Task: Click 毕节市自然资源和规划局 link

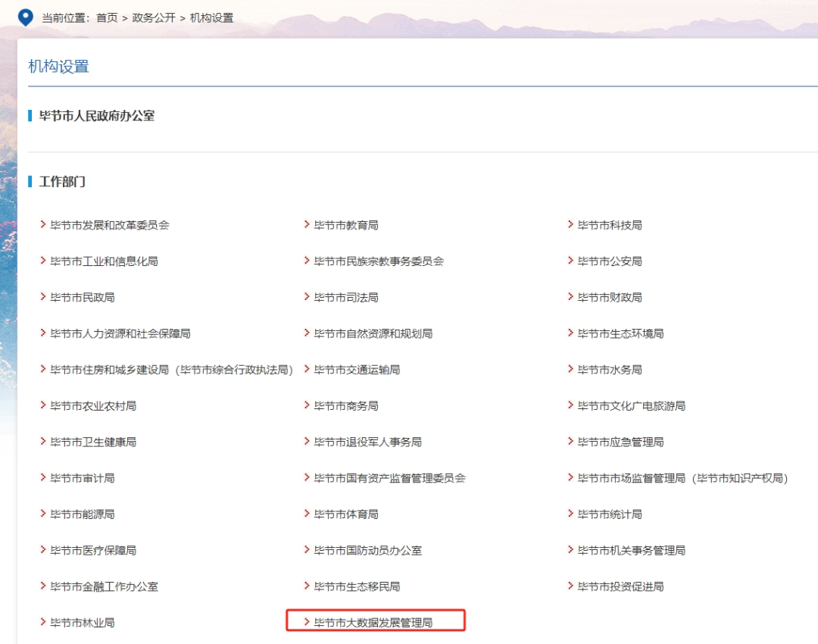Action: [373, 333]
